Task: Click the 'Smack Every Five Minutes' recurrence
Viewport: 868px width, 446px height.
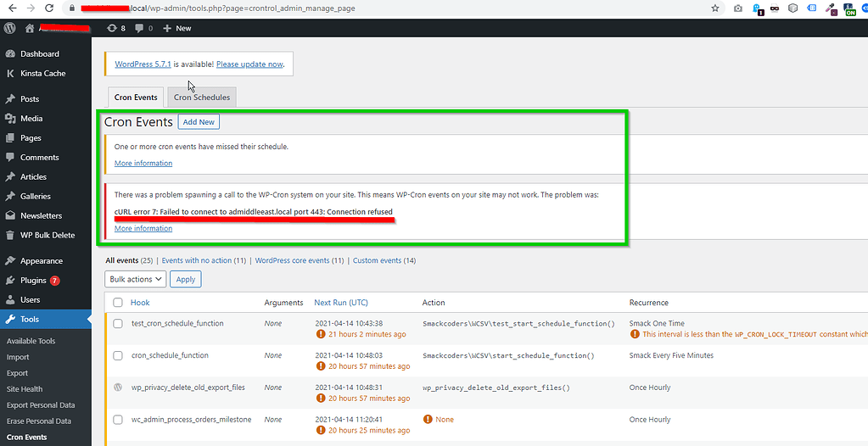Action: point(671,355)
